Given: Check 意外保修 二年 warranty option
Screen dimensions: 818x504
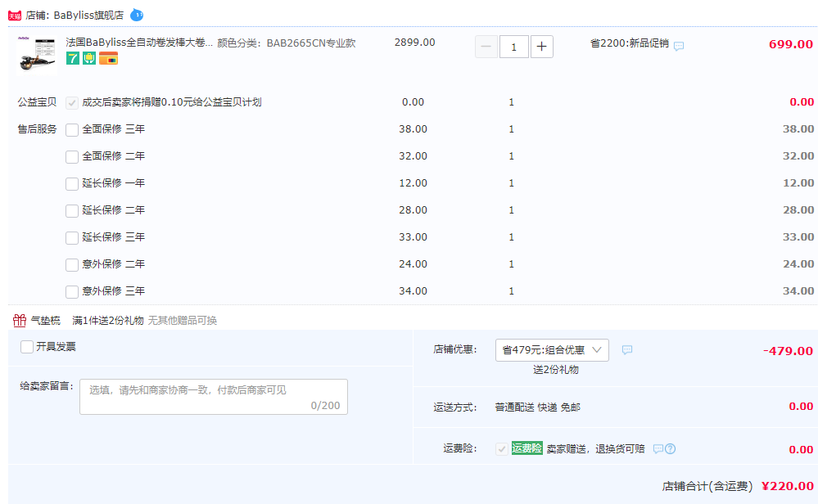Looking at the screenshot, I should point(72,265).
